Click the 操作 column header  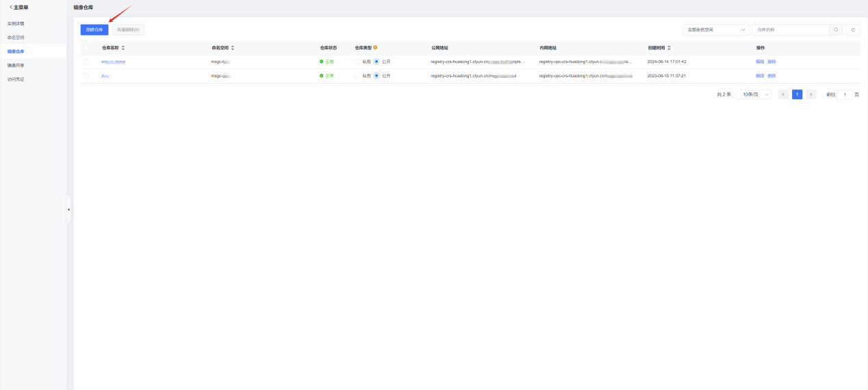[760, 48]
